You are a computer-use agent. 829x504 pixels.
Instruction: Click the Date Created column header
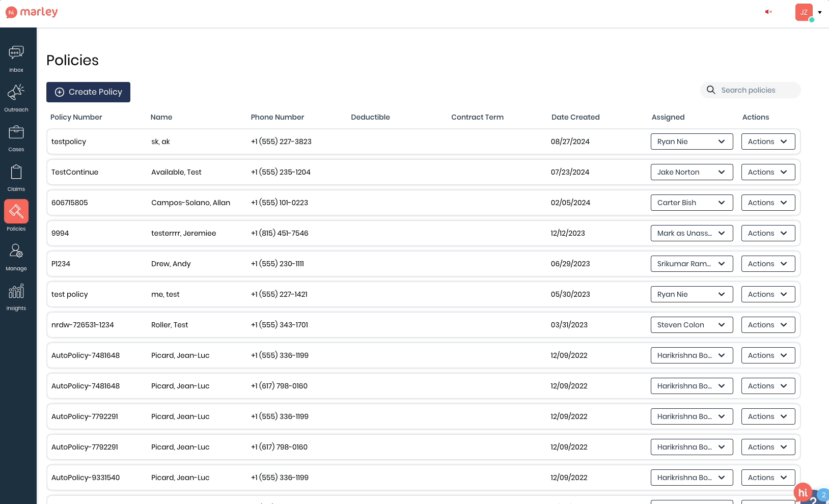coord(575,117)
